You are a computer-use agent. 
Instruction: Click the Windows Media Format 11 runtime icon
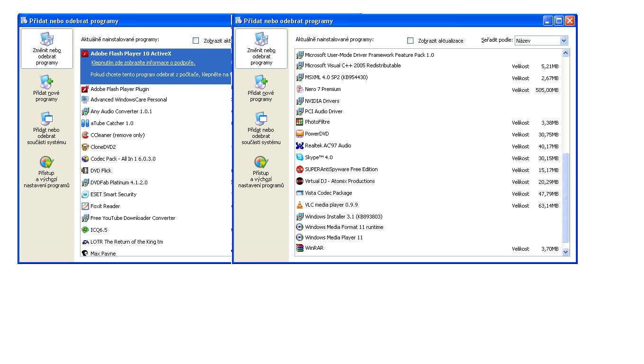point(300,227)
